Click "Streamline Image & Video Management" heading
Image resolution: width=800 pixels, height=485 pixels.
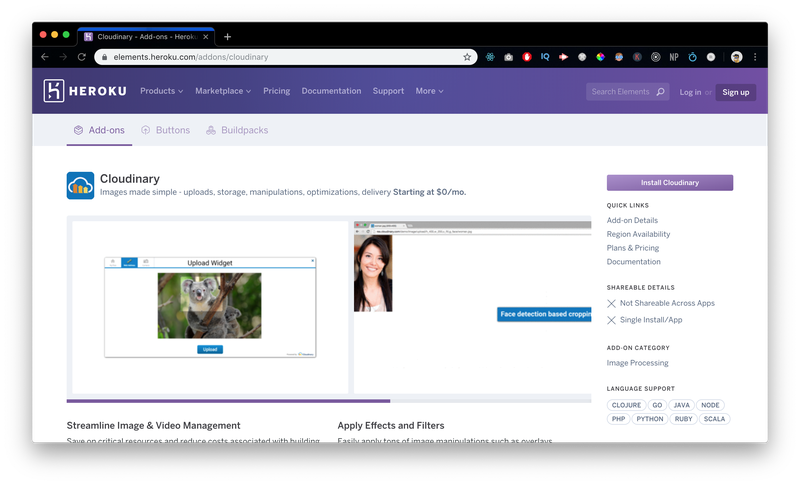153,425
